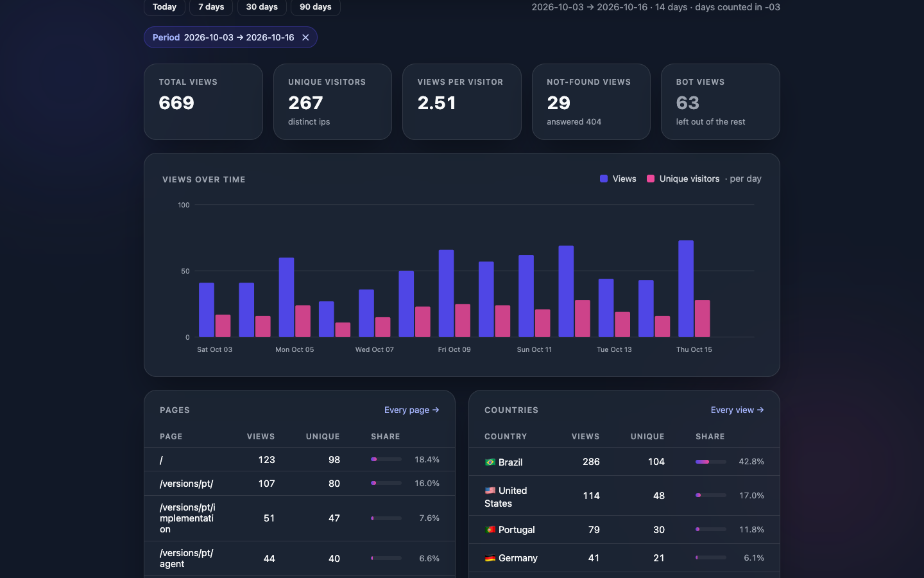
Task: Click the /versions/pt/implementation page row
Action: [x=300, y=518]
